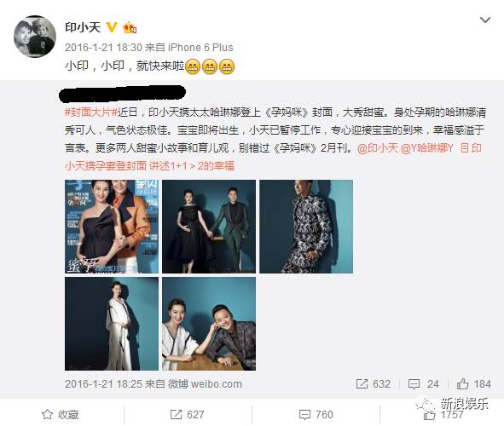Click the crown membership badge icon
This screenshot has height=426, width=504.
pos(130,27)
